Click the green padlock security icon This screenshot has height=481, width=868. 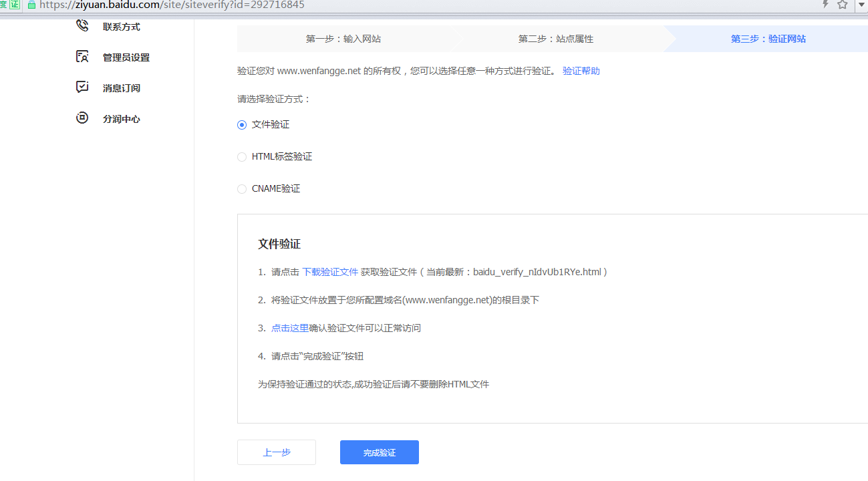[x=31, y=5]
